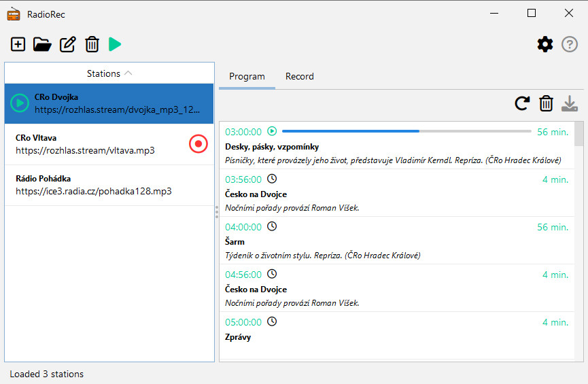The width and height of the screenshot is (588, 384).
Task: Switch to the Record tab
Action: (299, 77)
